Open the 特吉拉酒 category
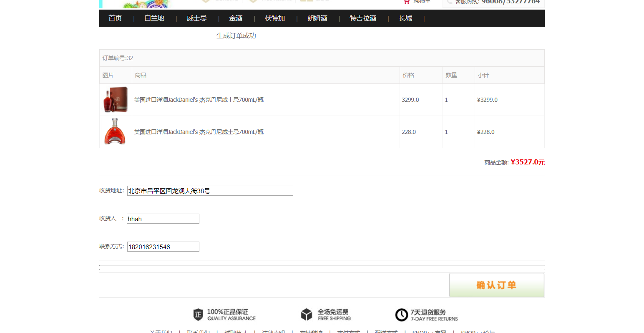The height and width of the screenshot is (333, 644). [363, 18]
